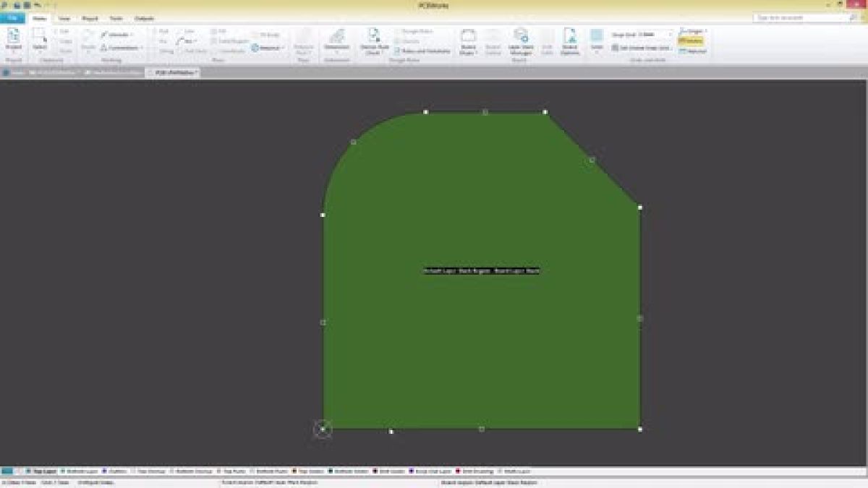The height and width of the screenshot is (488, 868).
Task: Run a Design Rule Check
Action: click(x=375, y=40)
